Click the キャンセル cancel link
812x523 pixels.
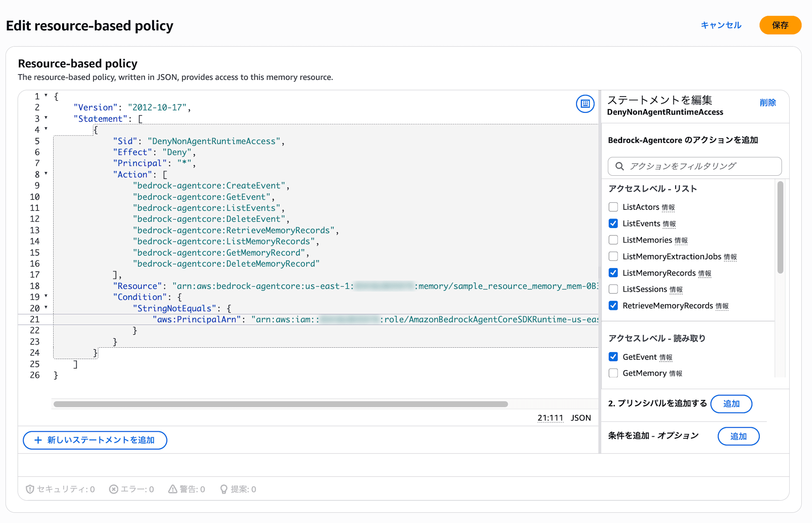tap(721, 25)
